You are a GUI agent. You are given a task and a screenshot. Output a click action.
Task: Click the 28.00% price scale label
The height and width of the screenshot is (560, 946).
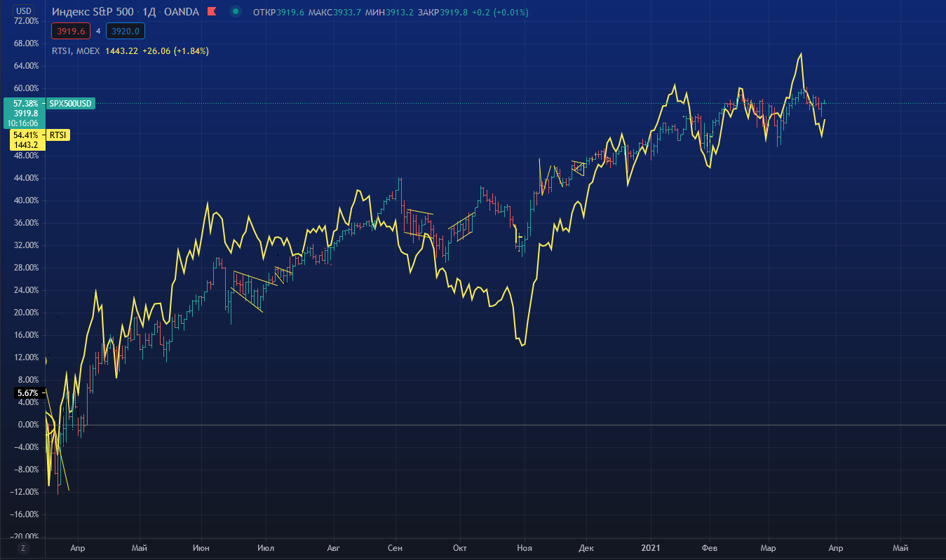coord(26,268)
